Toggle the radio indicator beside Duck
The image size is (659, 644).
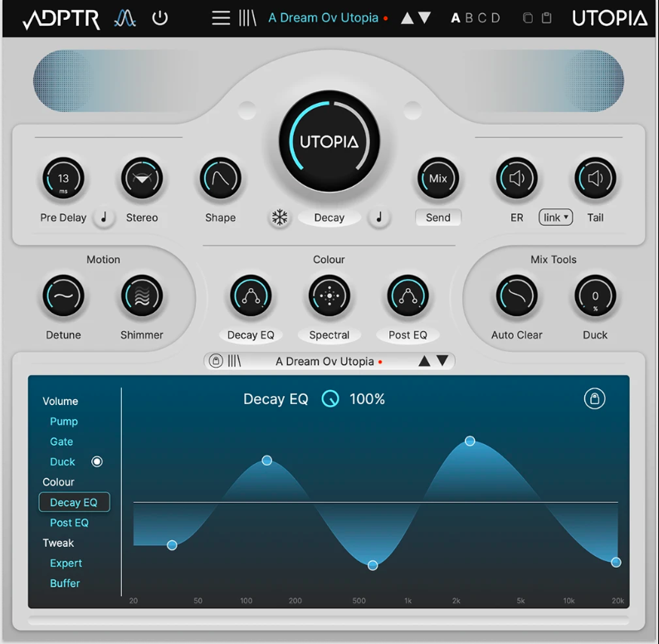96,461
